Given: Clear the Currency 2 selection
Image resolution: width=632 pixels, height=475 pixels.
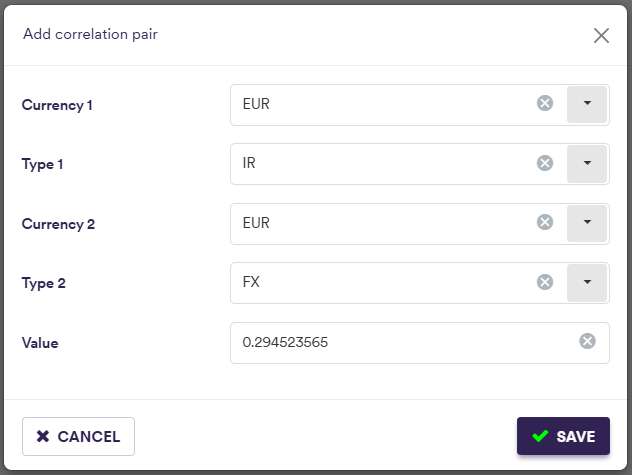Looking at the screenshot, I should pos(545,222).
